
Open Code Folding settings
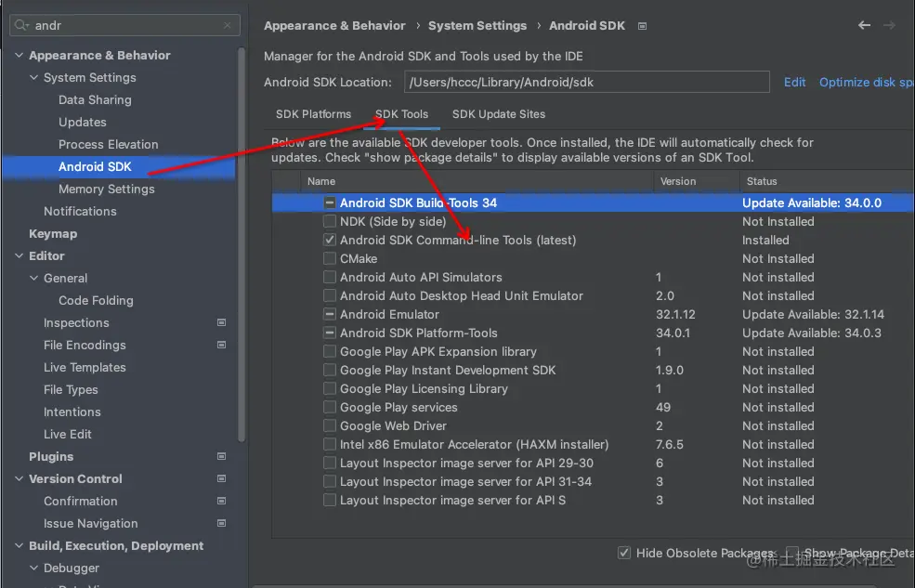click(96, 300)
